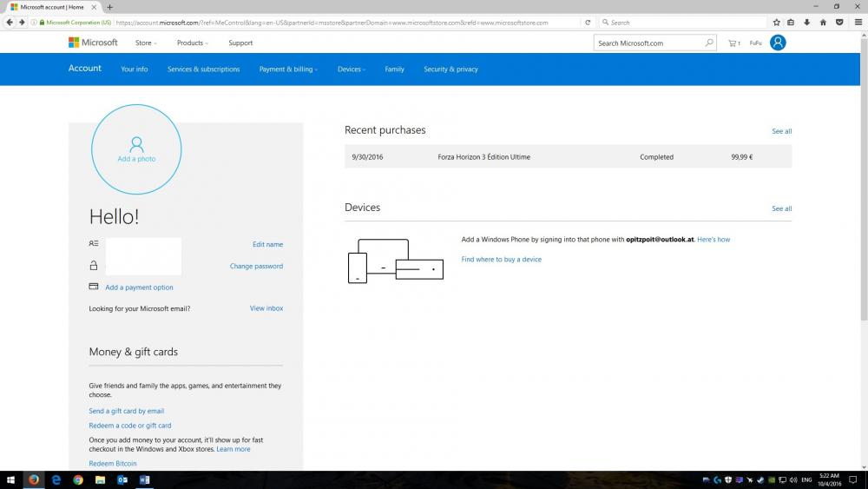The height and width of the screenshot is (489, 868).
Task: Click the Redeem Bitcoin link
Action: (112, 464)
